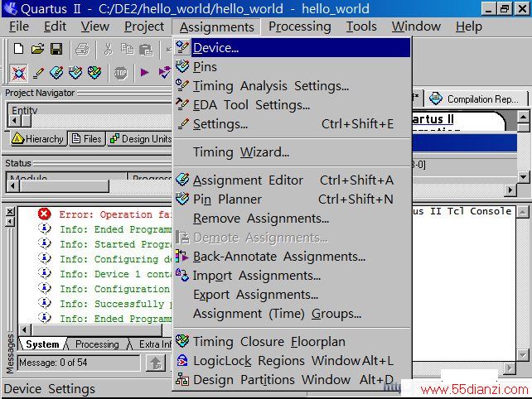
Task: Toggle the Project Navigator toolbar icon
Action: pos(19,73)
